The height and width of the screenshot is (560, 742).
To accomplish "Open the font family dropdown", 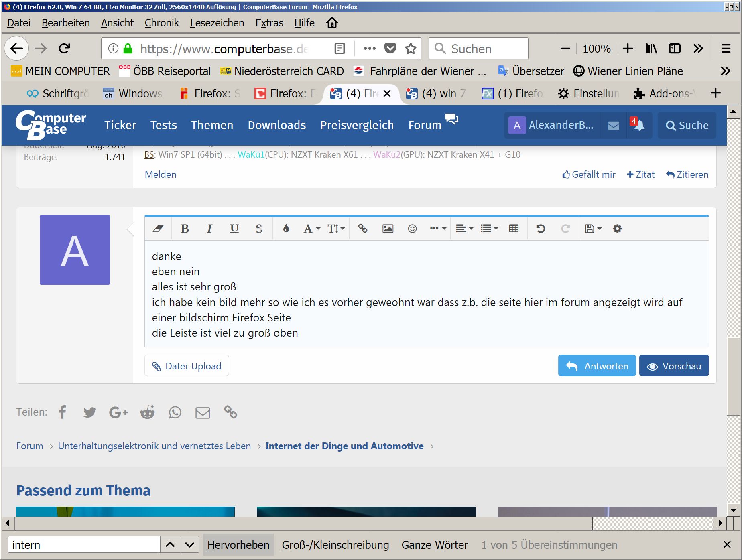I will [312, 229].
